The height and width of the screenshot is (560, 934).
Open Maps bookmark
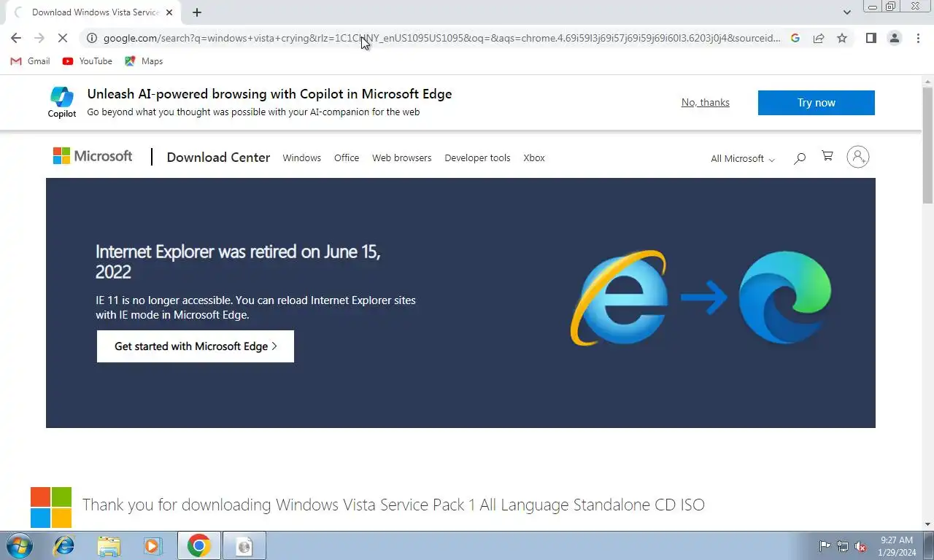(144, 61)
